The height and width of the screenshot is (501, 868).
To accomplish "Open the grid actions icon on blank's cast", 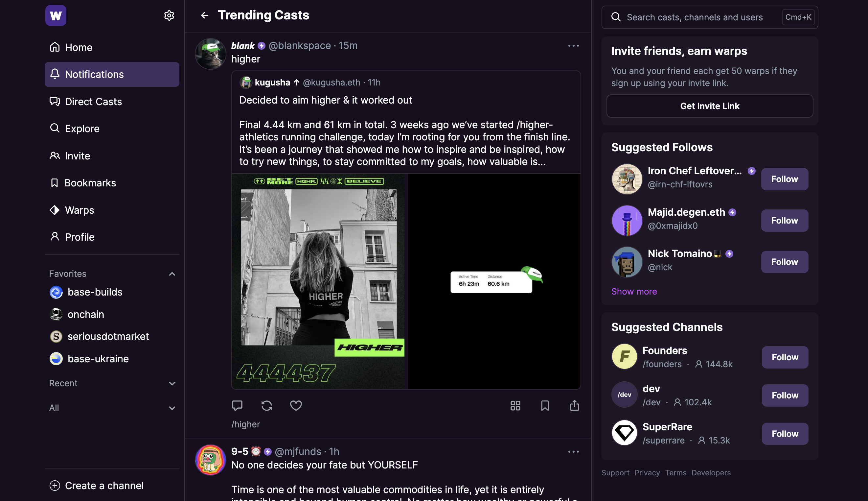I will coord(515,406).
